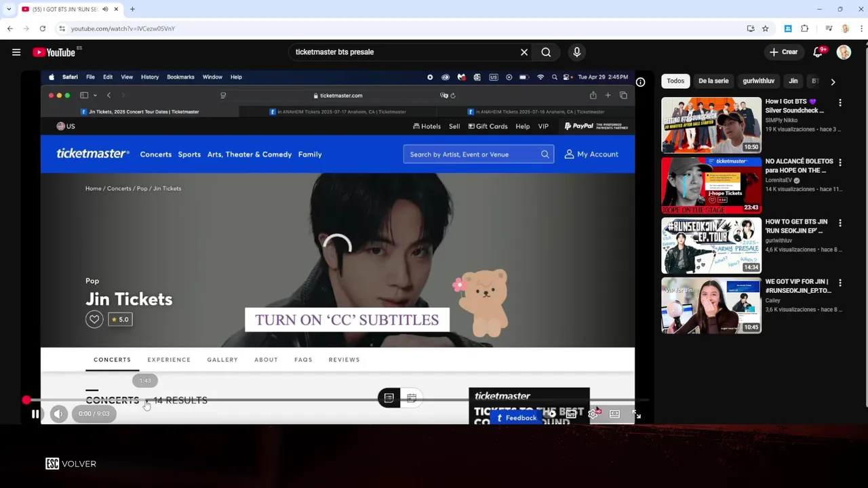Start voice search with the microphone icon

[x=577, y=52]
